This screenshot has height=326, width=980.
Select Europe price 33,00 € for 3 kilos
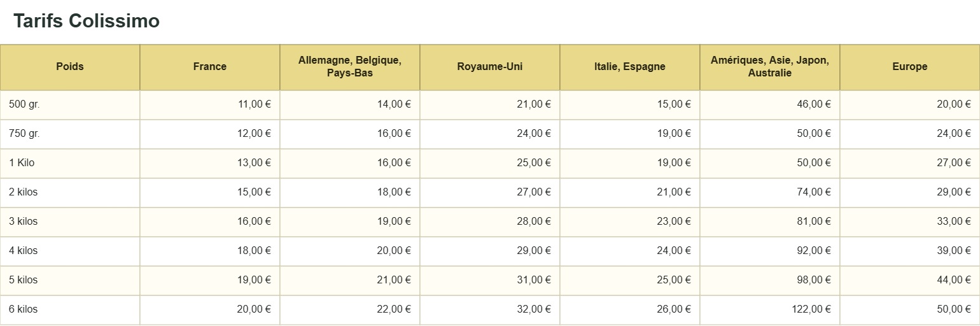coord(910,222)
